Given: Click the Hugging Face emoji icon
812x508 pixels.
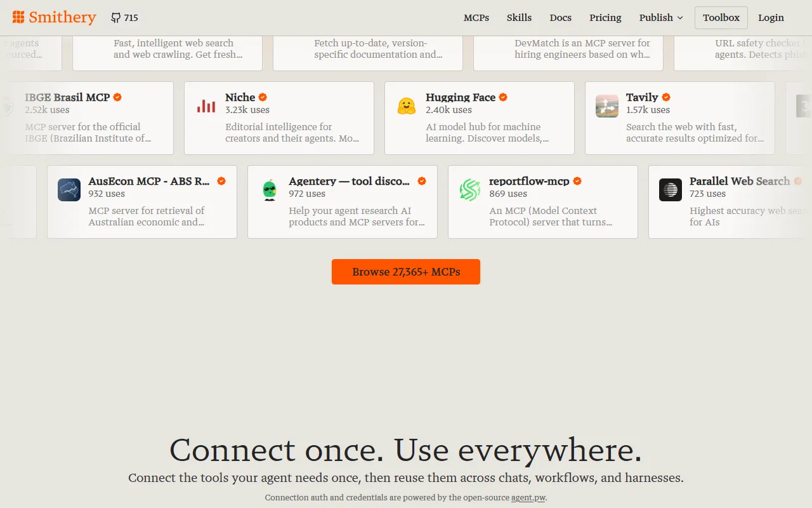Looking at the screenshot, I should [407, 106].
